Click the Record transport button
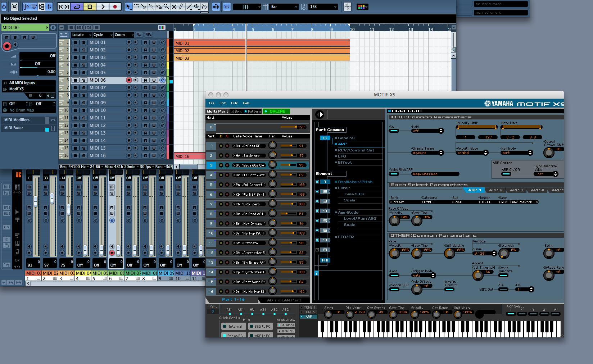 point(115,6)
